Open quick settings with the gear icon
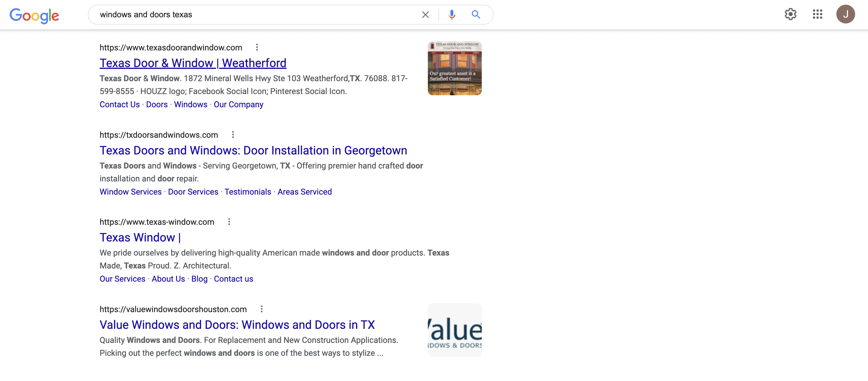 click(790, 14)
